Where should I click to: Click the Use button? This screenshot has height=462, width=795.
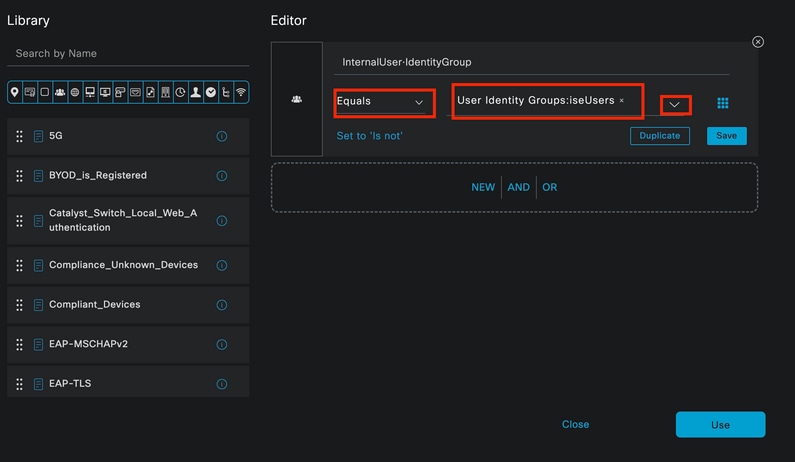pyautogui.click(x=720, y=424)
